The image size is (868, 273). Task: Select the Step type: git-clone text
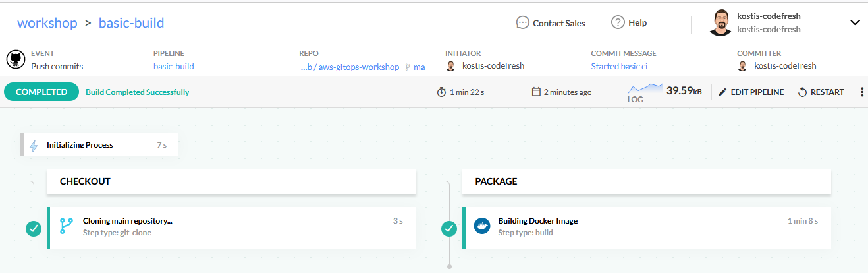(117, 233)
